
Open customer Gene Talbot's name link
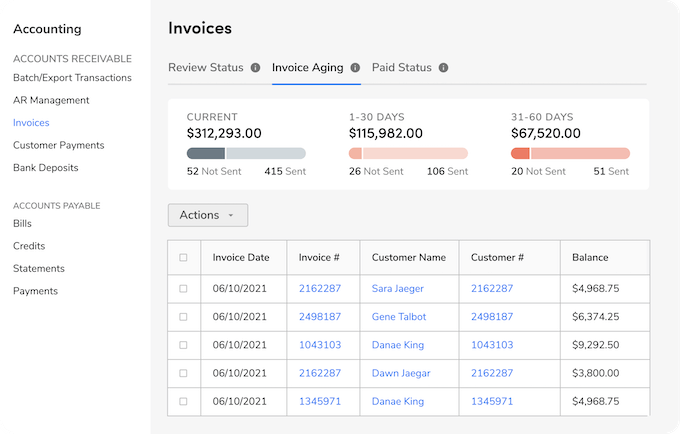(399, 317)
